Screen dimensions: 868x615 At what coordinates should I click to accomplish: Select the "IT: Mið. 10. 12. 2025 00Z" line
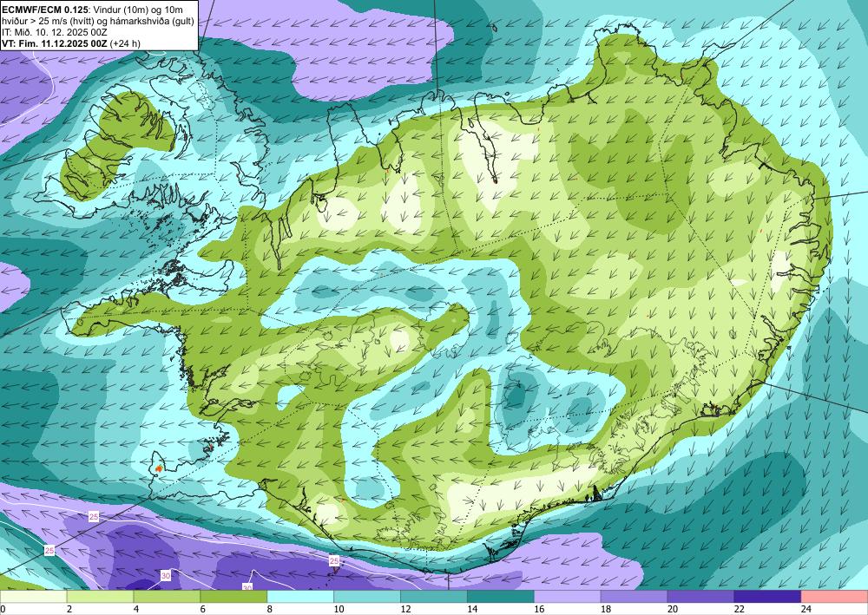[55, 31]
